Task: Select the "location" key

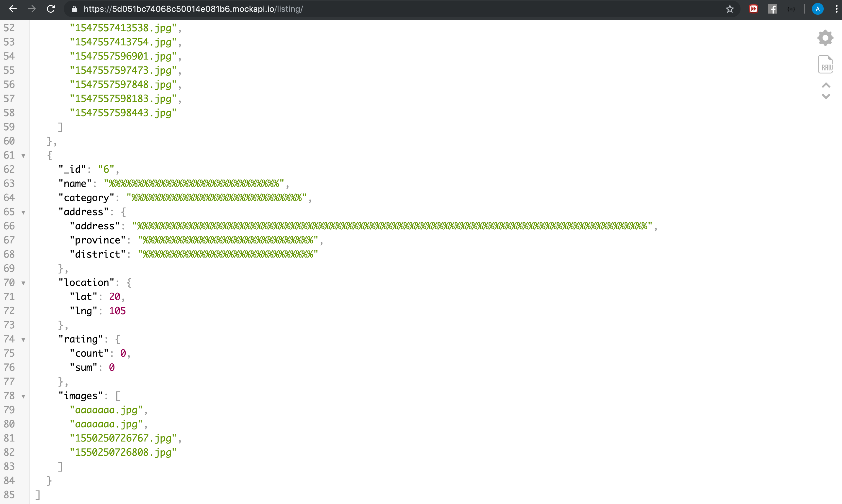Action: 86,283
